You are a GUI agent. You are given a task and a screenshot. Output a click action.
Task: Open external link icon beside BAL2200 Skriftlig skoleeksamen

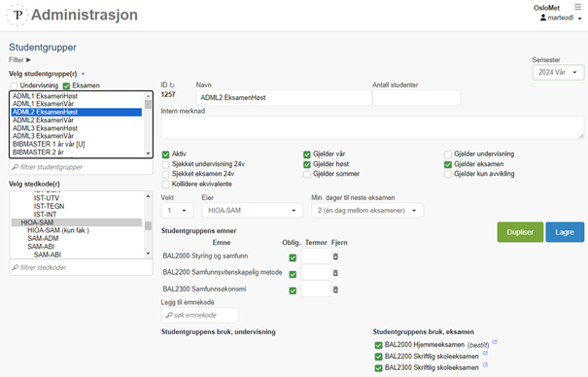[485, 353]
